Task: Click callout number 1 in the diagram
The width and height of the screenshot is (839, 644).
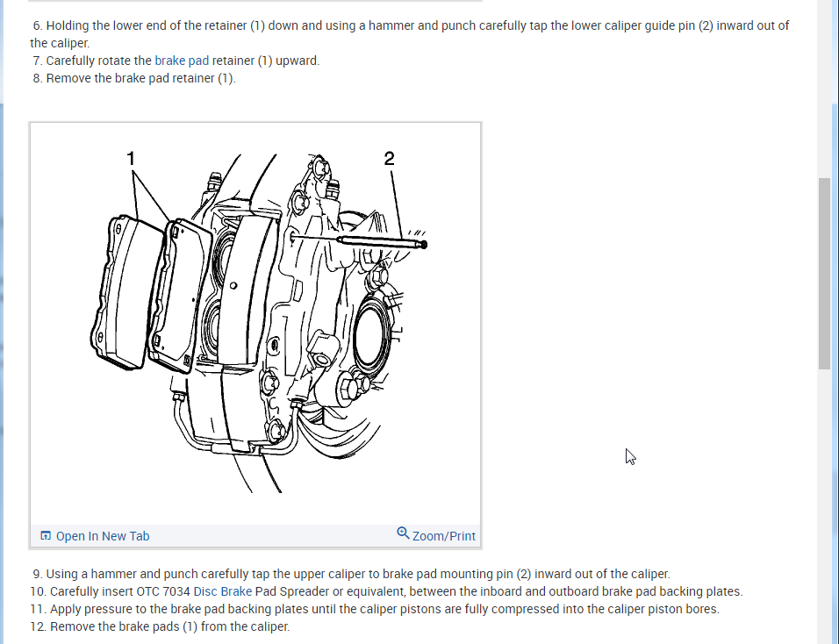Action: coord(131,159)
